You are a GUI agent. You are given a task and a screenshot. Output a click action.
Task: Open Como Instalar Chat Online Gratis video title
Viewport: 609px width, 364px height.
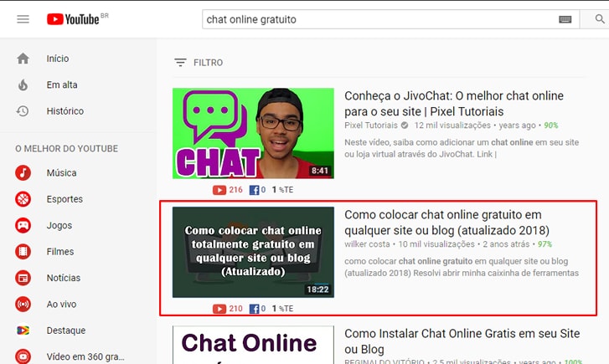(x=462, y=341)
